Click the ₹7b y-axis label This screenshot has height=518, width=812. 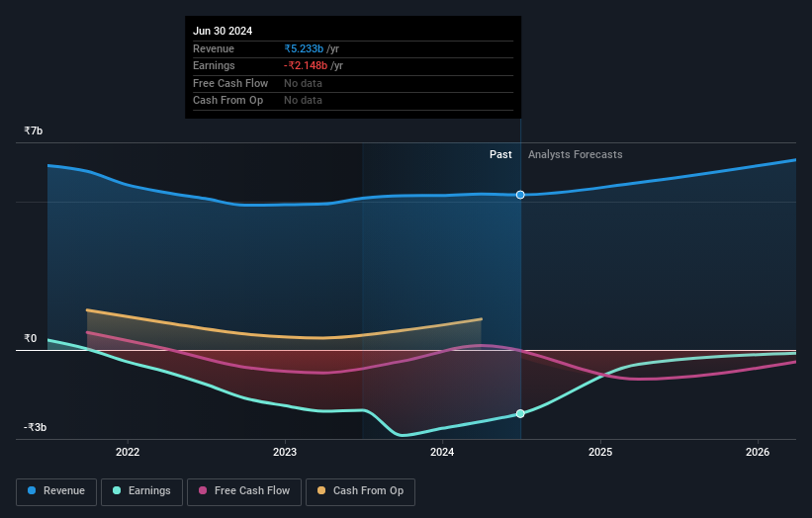point(34,130)
